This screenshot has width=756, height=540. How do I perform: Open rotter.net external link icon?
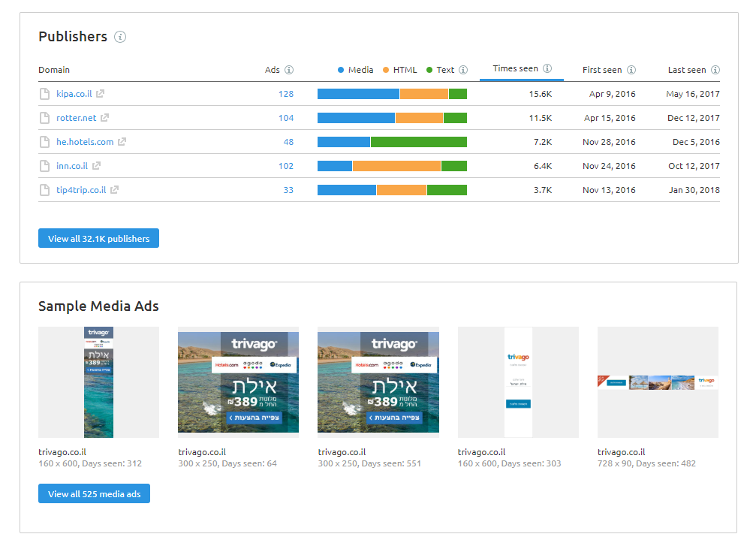104,118
